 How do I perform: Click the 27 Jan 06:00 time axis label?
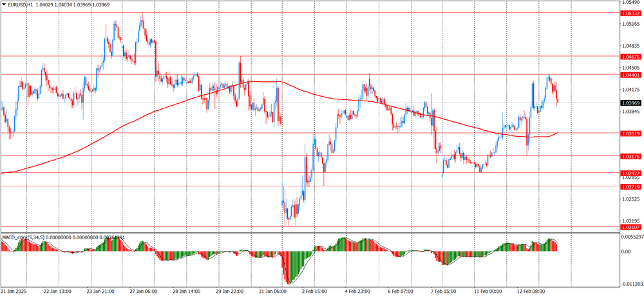click(143, 291)
